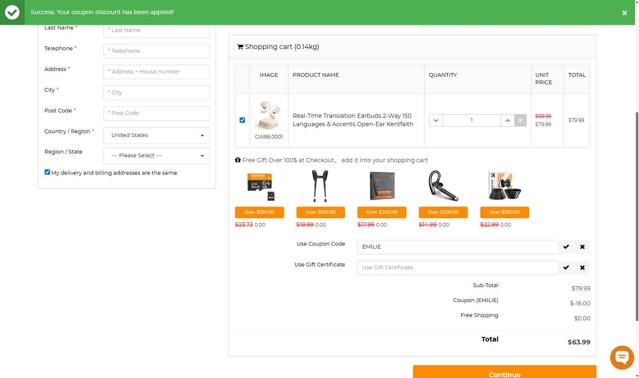
Task: Remove earbuds item from cart
Action: 520,120
